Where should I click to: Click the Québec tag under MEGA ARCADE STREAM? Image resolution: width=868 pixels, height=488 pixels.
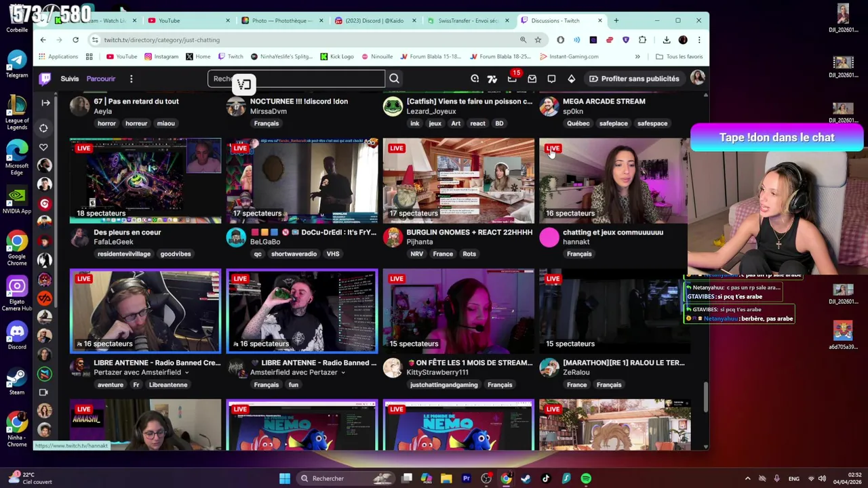[x=578, y=123]
